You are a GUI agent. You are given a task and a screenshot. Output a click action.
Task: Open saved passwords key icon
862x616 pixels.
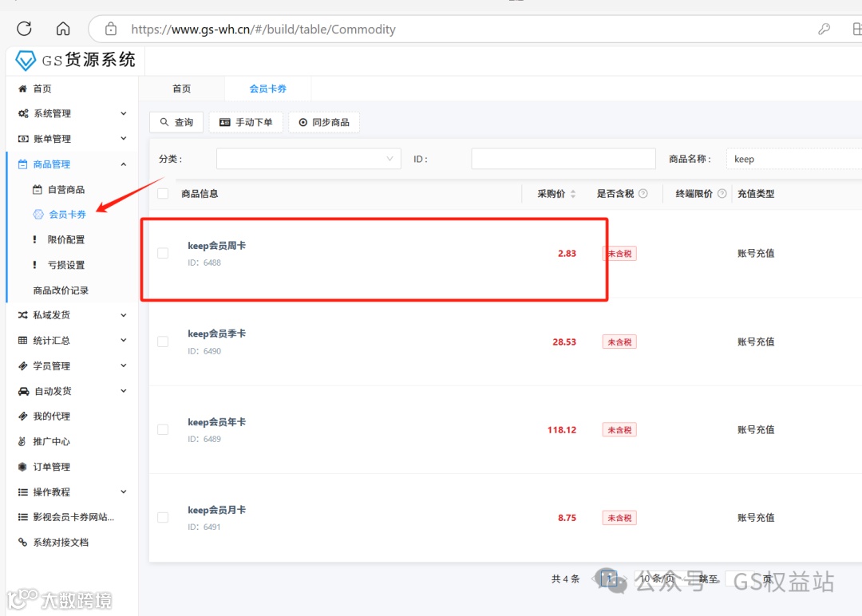point(824,29)
